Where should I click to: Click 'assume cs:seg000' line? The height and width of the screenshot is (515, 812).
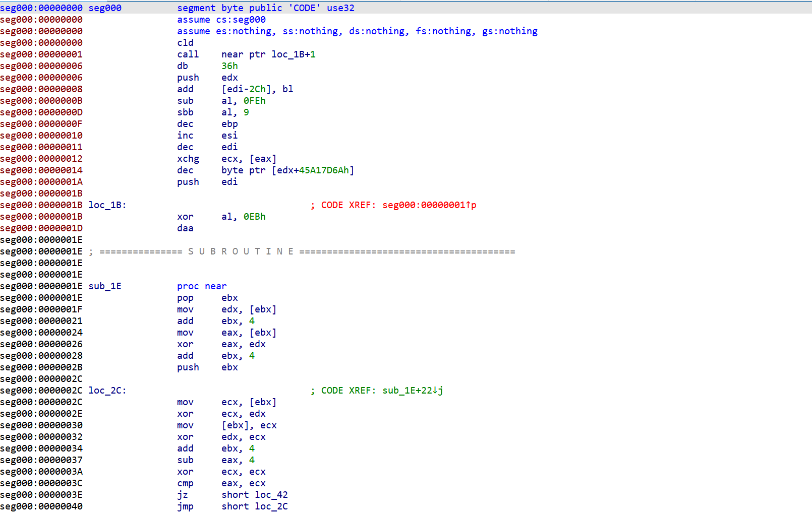pos(221,20)
